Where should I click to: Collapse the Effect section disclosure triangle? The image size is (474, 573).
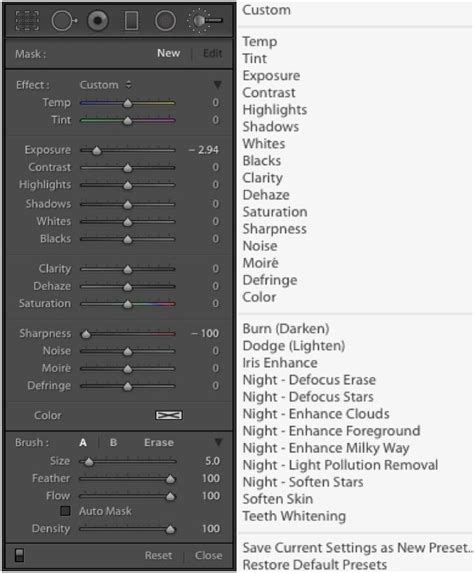(x=217, y=85)
